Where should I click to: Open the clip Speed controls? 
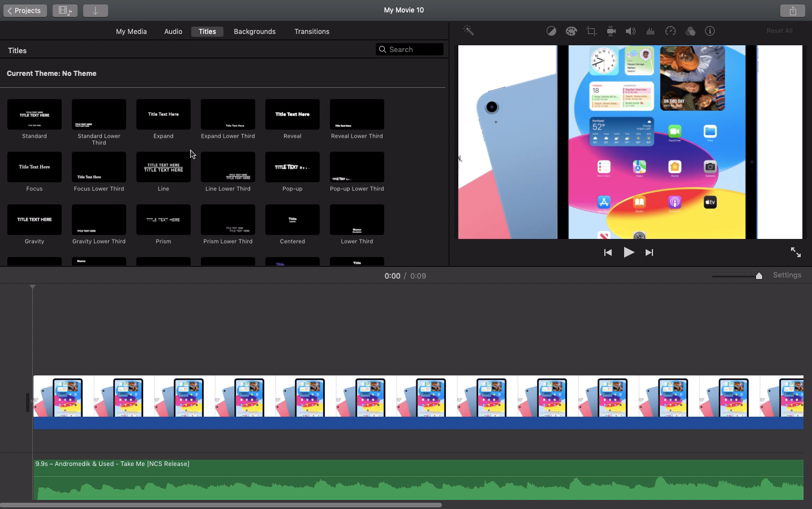[671, 31]
